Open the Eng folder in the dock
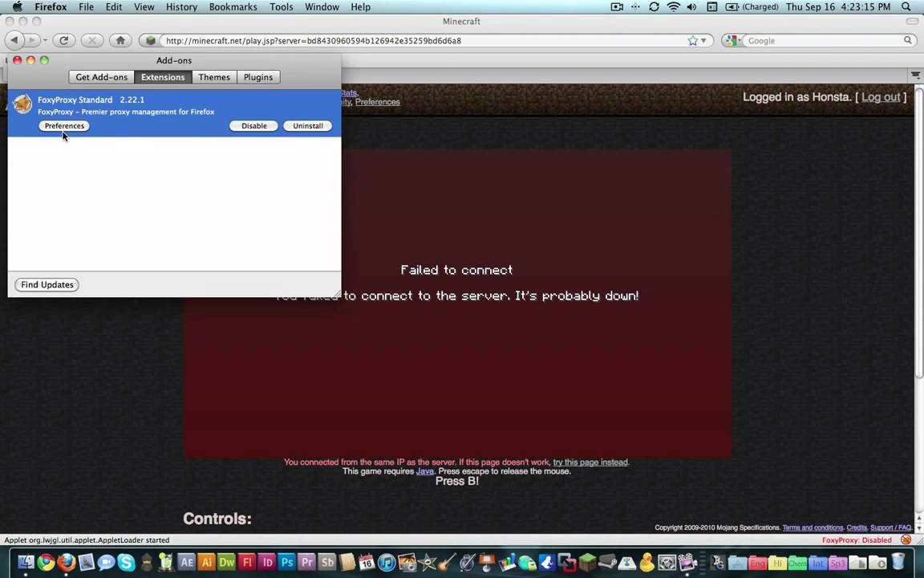Viewport: 924px width, 578px height. point(757,564)
